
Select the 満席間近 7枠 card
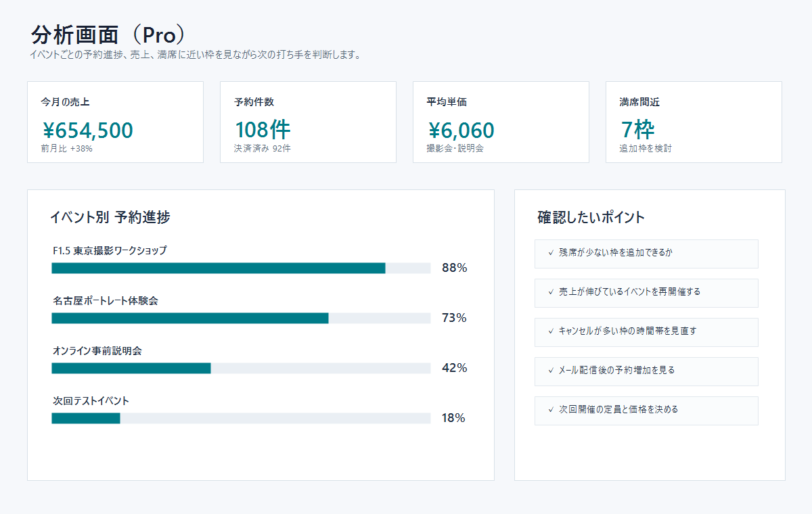click(x=694, y=122)
